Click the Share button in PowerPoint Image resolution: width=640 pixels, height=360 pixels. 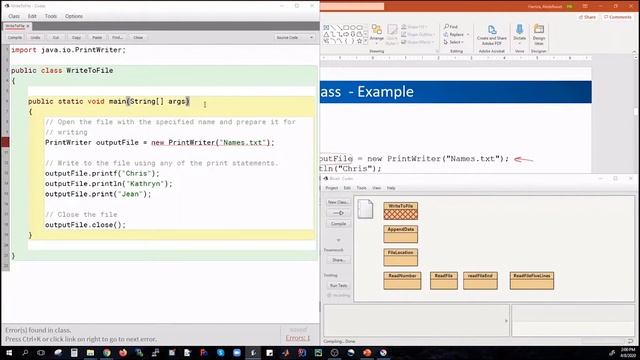click(x=587, y=17)
